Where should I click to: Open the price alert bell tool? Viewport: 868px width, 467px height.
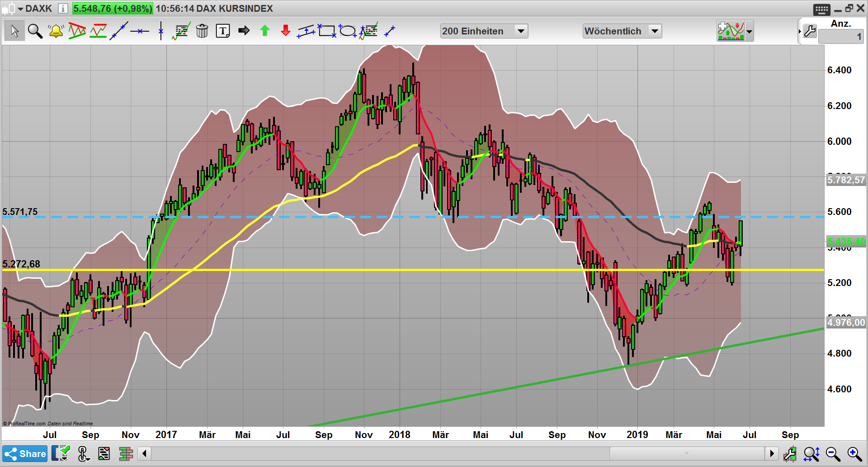point(56,31)
